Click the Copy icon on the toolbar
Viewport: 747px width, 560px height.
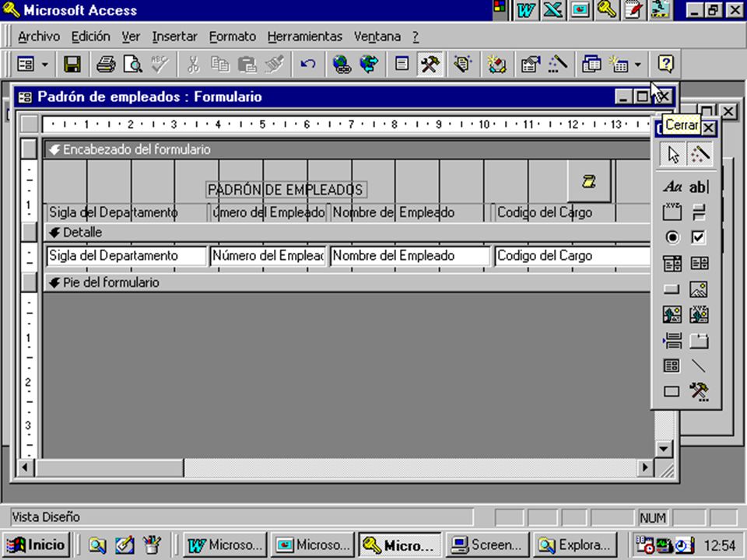tap(220, 64)
